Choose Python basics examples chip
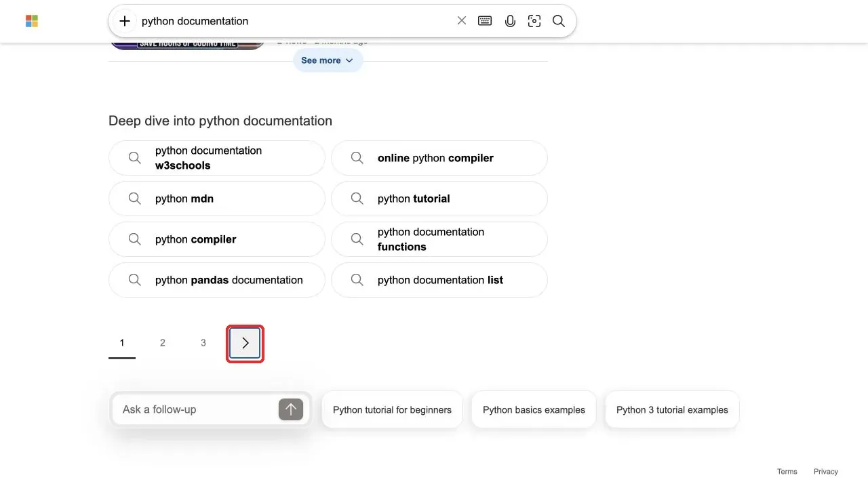Image resolution: width=868 pixels, height=488 pixels. tap(534, 409)
